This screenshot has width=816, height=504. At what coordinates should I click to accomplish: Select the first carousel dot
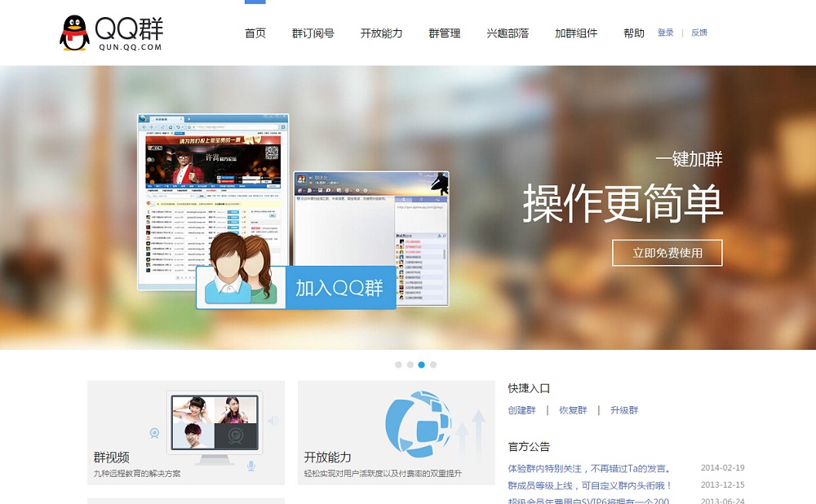(x=399, y=365)
